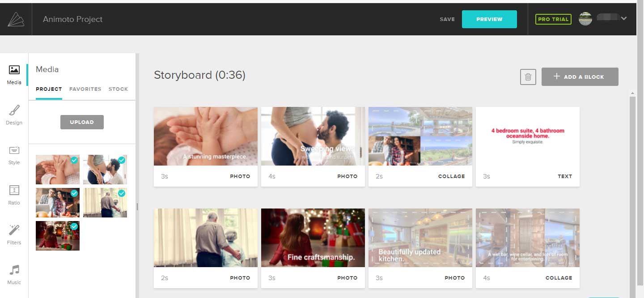
Task: Click the trash icon to delete a block
Action: 528,77
